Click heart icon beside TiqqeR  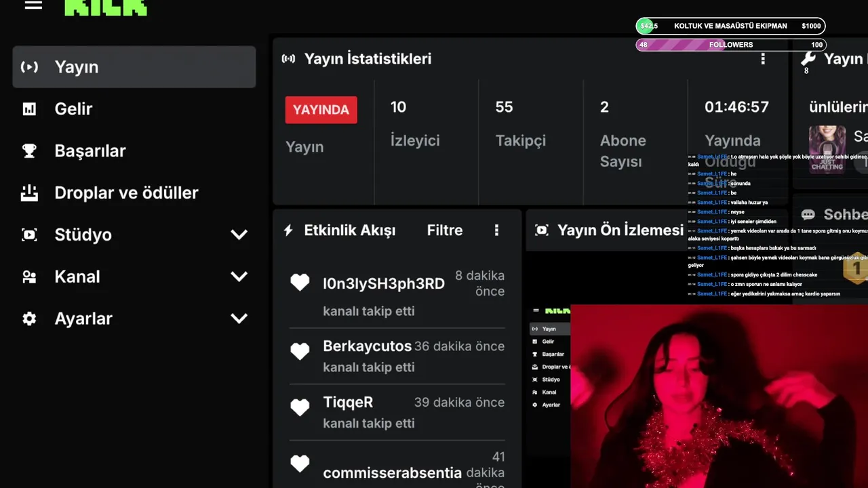[x=300, y=407]
